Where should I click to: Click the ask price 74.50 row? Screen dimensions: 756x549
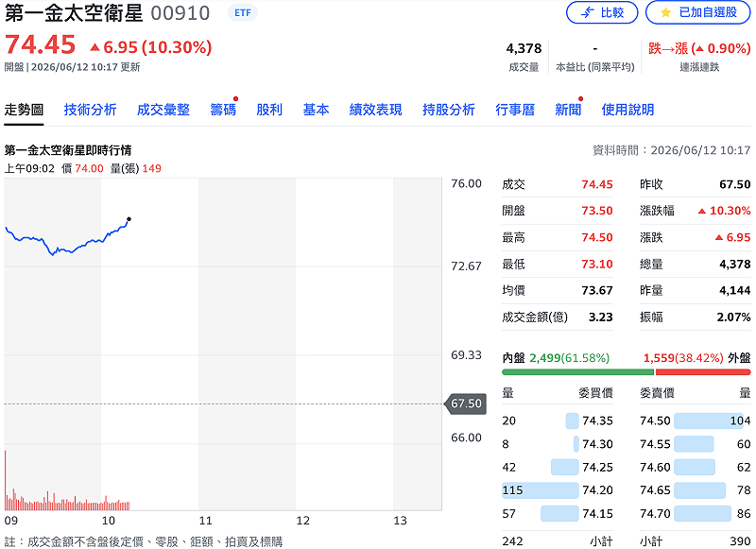click(x=696, y=420)
